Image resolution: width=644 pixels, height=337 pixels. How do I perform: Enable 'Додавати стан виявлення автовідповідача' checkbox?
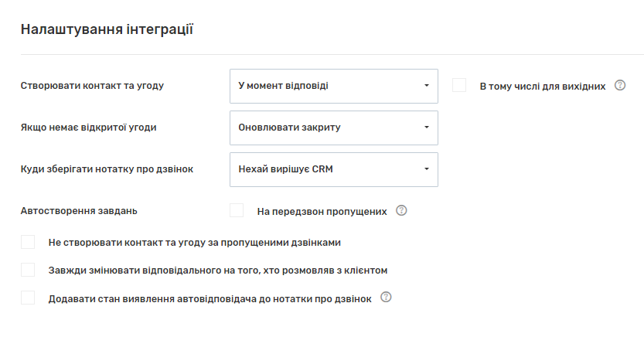(x=28, y=298)
